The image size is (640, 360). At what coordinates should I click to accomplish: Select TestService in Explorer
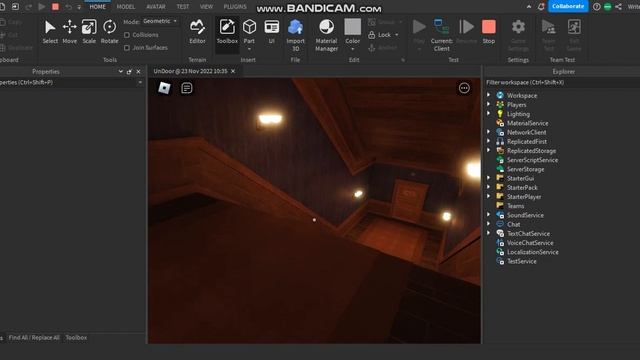pyautogui.click(x=522, y=261)
